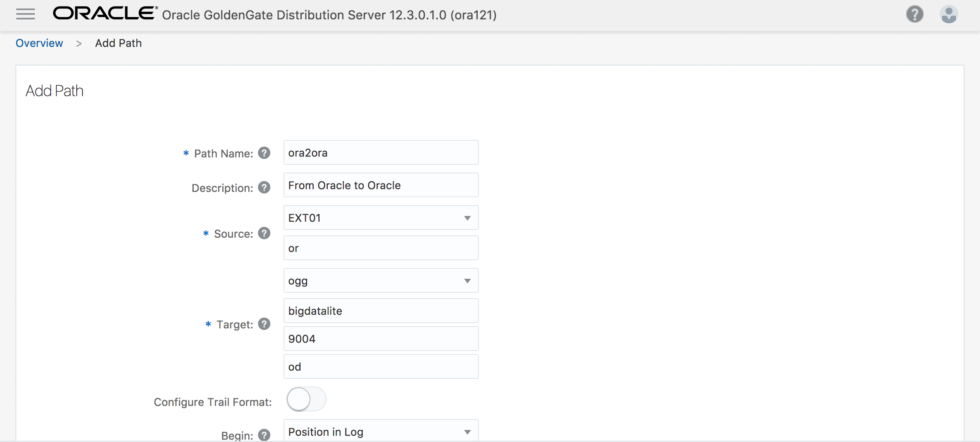Select the Add Path breadcrumb item
The height and width of the screenshot is (442, 980).
pyautogui.click(x=119, y=43)
